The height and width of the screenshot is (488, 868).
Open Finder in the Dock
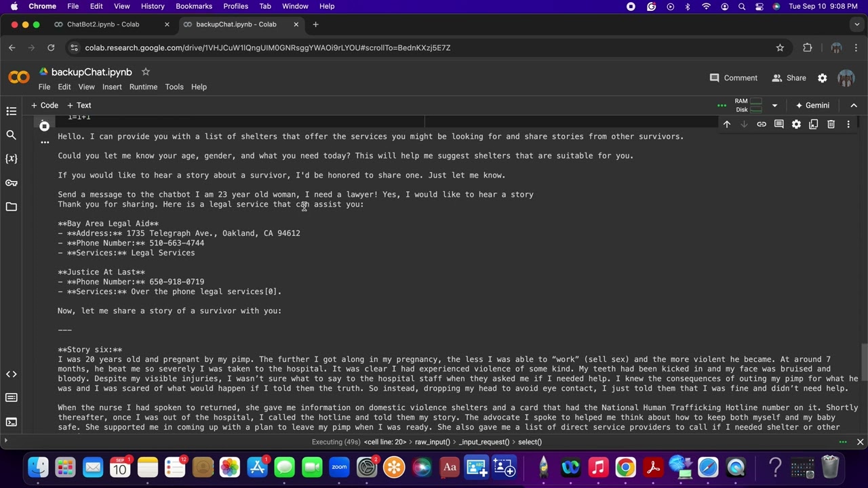click(x=39, y=467)
